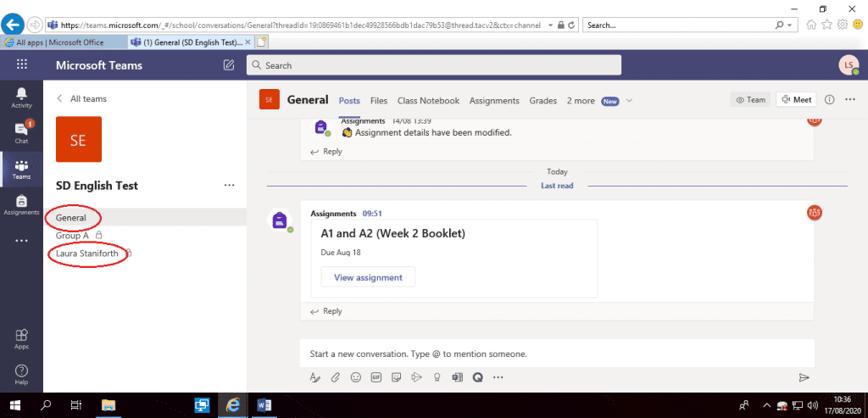Open the sticker picker icon
This screenshot has height=418, width=868.
coord(397,377)
